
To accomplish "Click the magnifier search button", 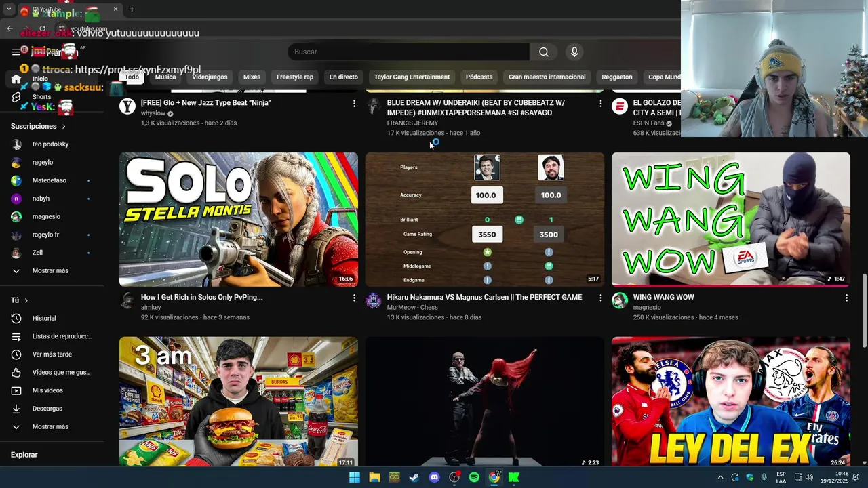I will pos(544,52).
